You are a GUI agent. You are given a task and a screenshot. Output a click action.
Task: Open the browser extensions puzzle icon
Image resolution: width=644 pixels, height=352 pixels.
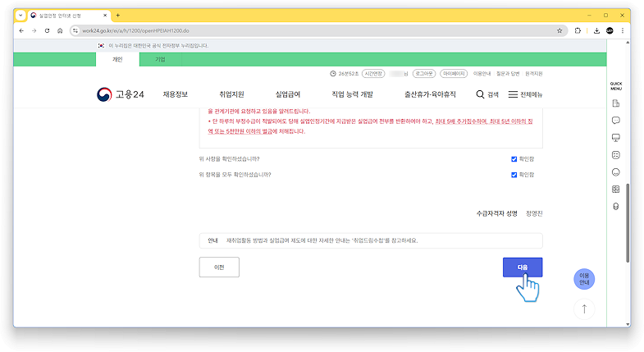point(578,31)
